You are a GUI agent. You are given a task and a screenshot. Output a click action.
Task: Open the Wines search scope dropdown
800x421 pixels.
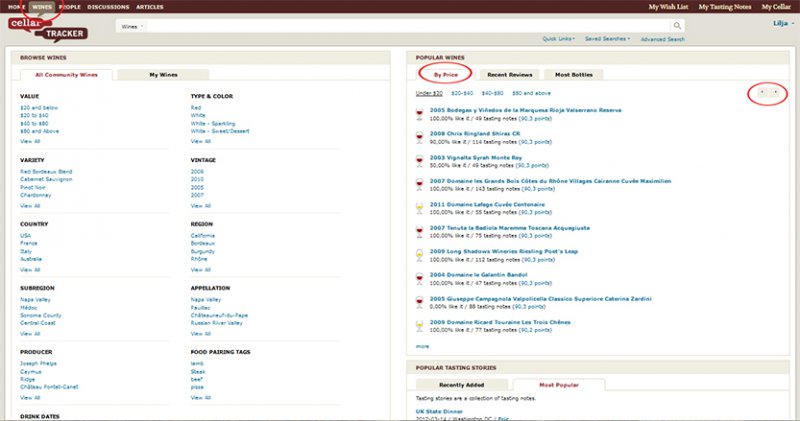click(x=132, y=27)
